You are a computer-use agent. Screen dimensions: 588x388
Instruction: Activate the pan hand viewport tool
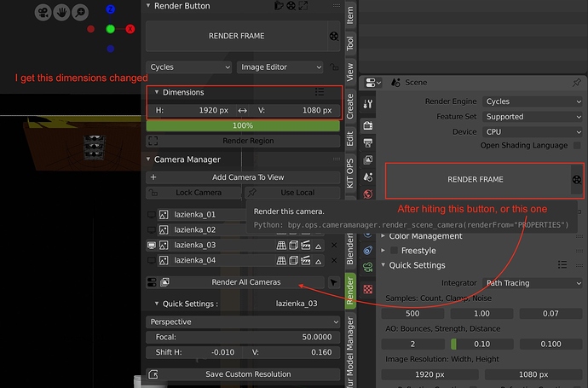61,13
